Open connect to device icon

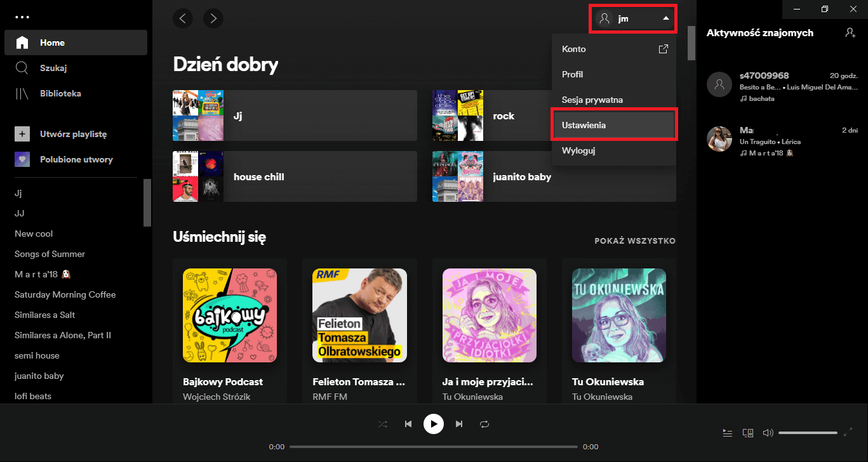[748, 433]
